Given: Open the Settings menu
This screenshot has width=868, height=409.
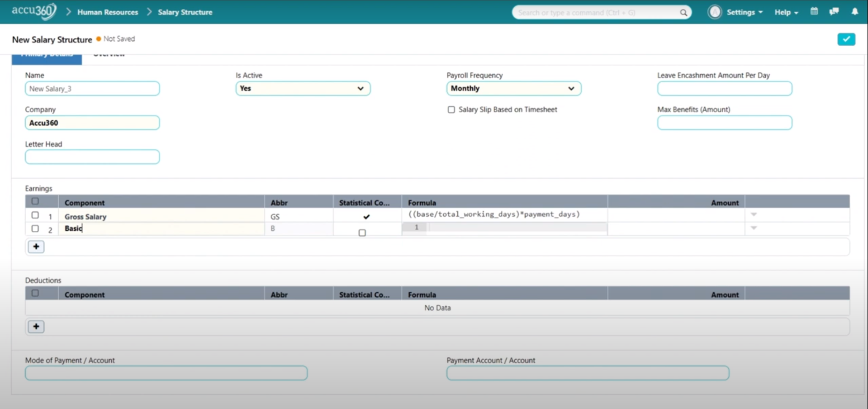Looking at the screenshot, I should point(745,12).
